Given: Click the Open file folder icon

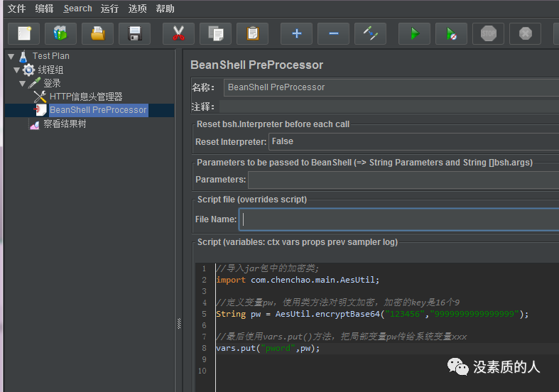Looking at the screenshot, I should tap(98, 34).
